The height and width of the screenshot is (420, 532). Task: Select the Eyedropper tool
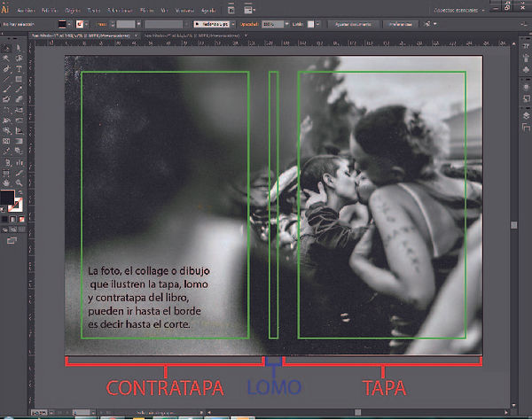6,152
